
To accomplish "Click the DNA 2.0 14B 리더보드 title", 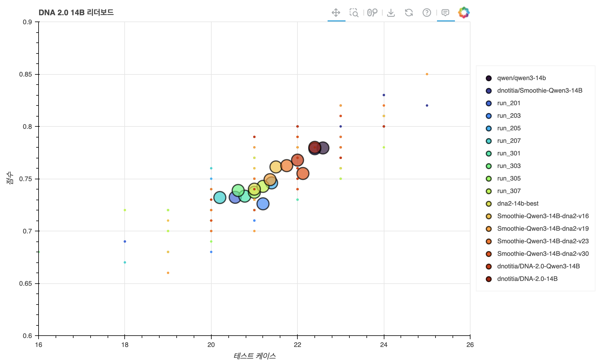I will 76,13.
